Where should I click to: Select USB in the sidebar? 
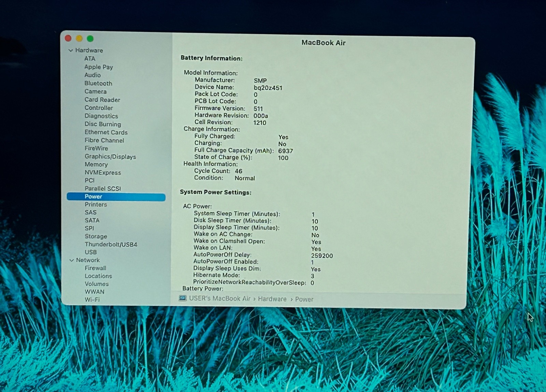91,252
